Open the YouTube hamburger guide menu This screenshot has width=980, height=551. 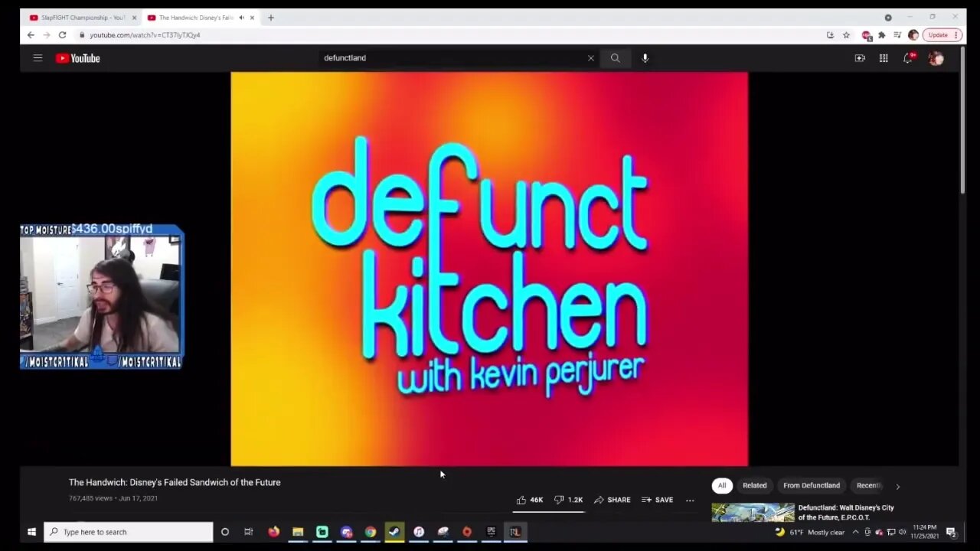pos(38,58)
